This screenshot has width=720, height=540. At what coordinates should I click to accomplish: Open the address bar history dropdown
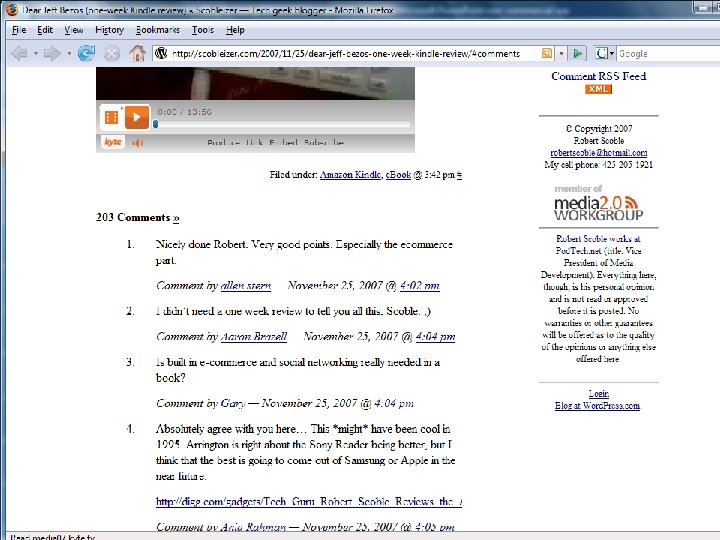click(561, 53)
